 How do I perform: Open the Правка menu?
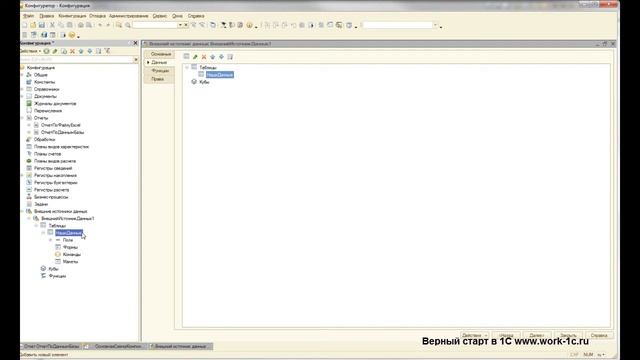[46, 16]
